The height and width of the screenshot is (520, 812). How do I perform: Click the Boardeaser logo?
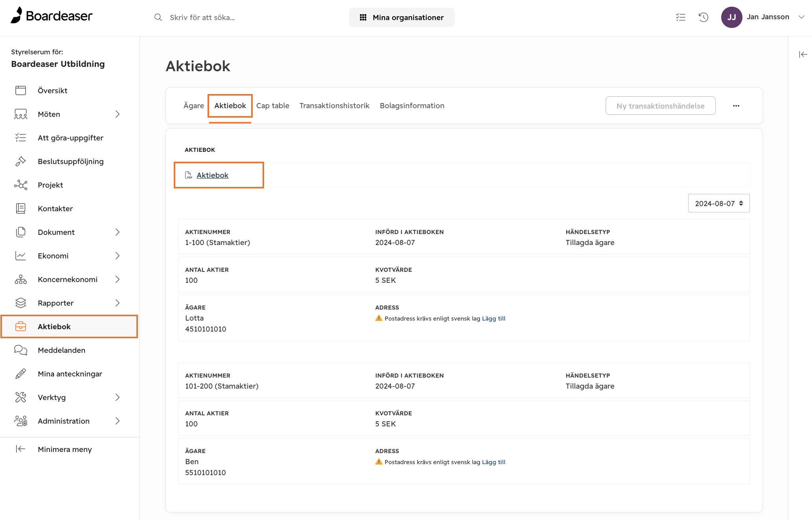tap(51, 16)
